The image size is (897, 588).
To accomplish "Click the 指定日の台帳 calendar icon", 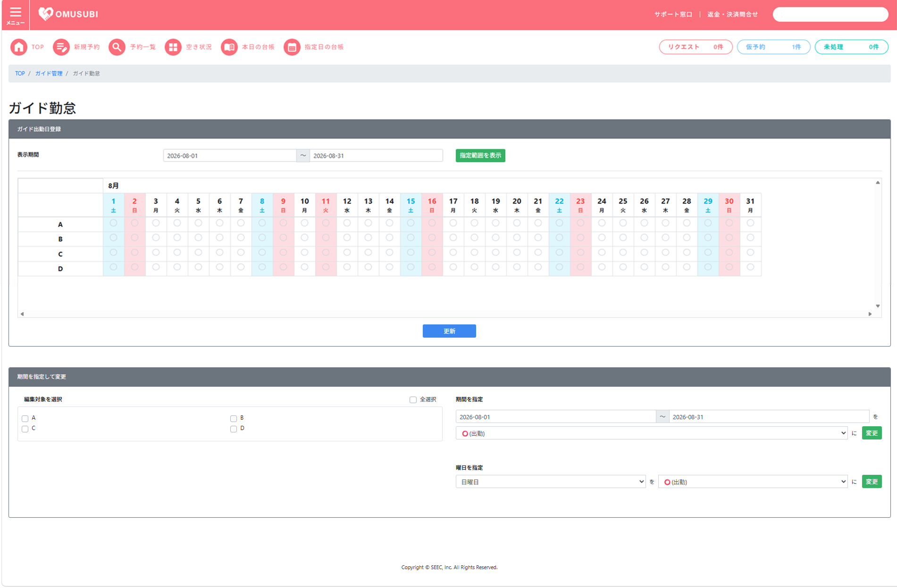I will tap(292, 47).
